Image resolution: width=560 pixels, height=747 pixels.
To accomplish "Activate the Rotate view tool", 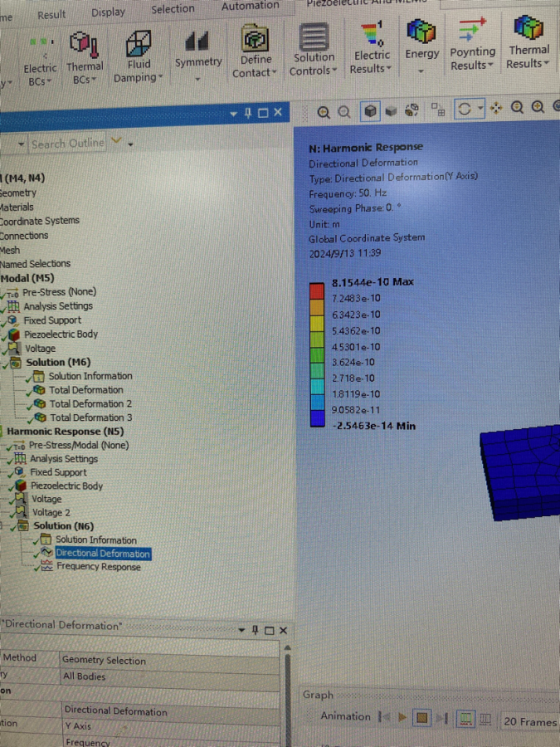I will (465, 109).
